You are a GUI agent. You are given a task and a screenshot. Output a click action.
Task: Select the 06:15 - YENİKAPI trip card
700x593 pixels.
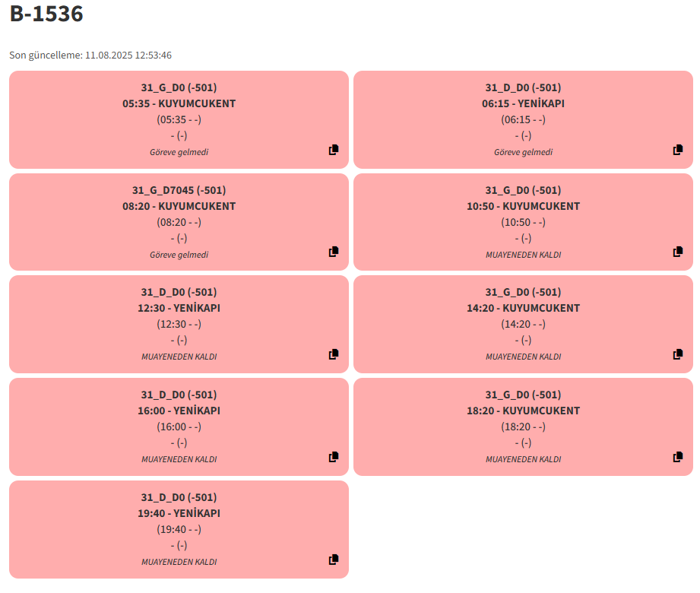point(523,119)
